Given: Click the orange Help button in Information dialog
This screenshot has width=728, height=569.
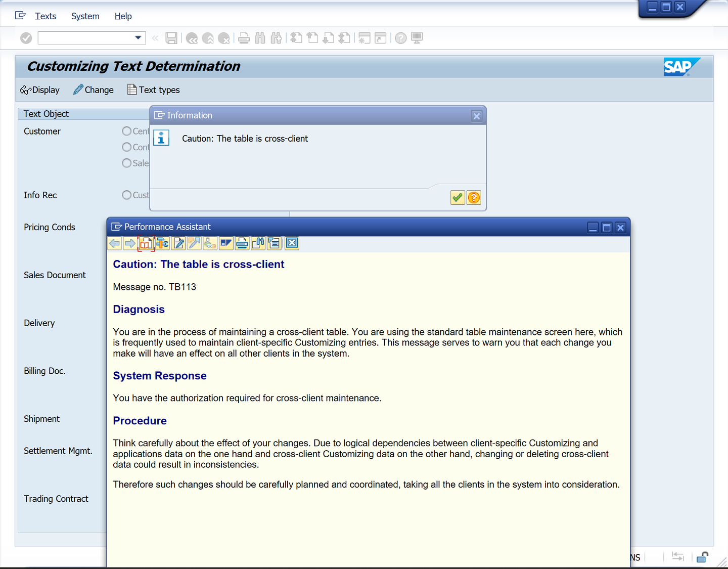Looking at the screenshot, I should (x=474, y=198).
